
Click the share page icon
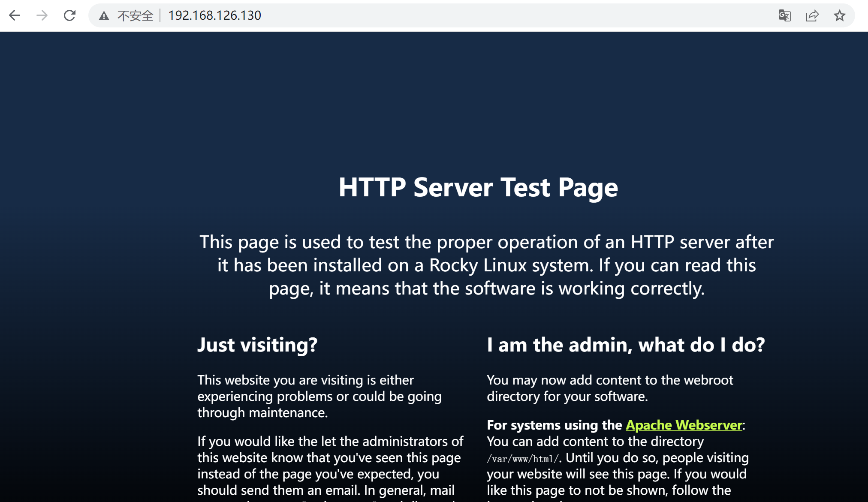pyautogui.click(x=812, y=16)
